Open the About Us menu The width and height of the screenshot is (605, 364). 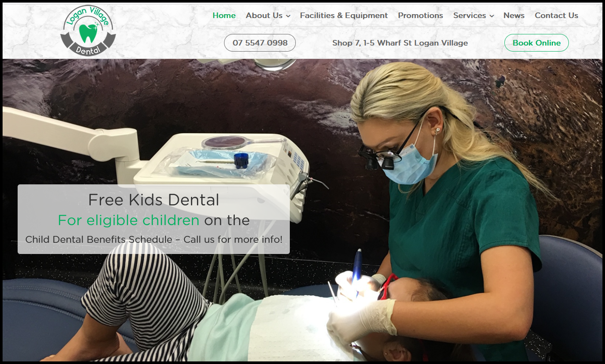point(264,15)
